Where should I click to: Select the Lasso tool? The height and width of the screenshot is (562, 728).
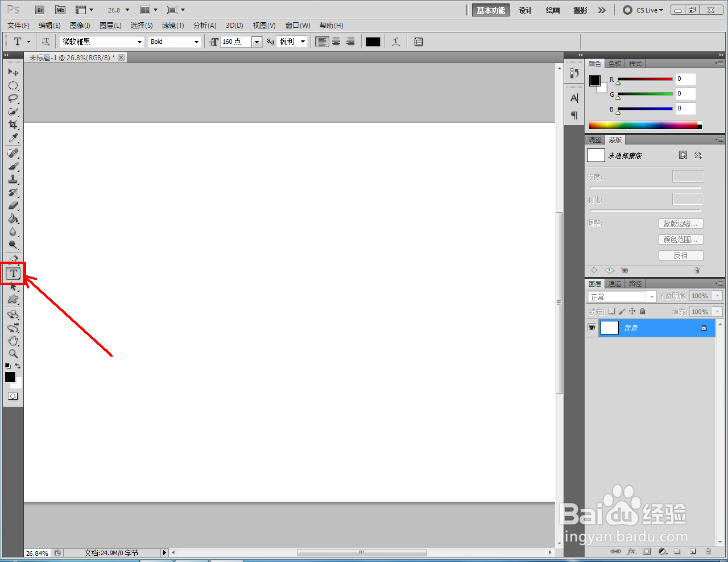(x=13, y=98)
